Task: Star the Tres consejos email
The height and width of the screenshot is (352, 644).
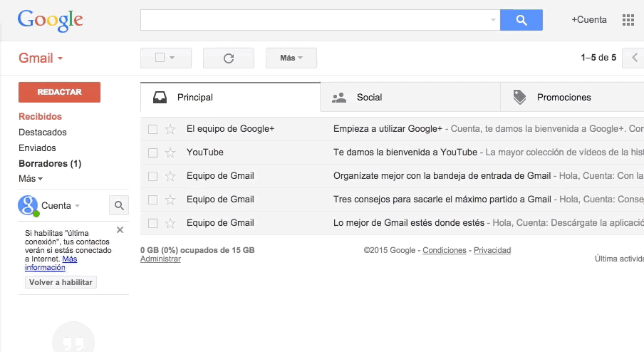Action: (170, 200)
